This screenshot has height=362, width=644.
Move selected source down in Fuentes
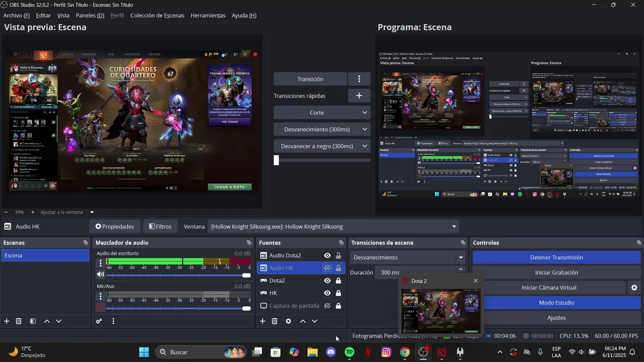(x=315, y=321)
